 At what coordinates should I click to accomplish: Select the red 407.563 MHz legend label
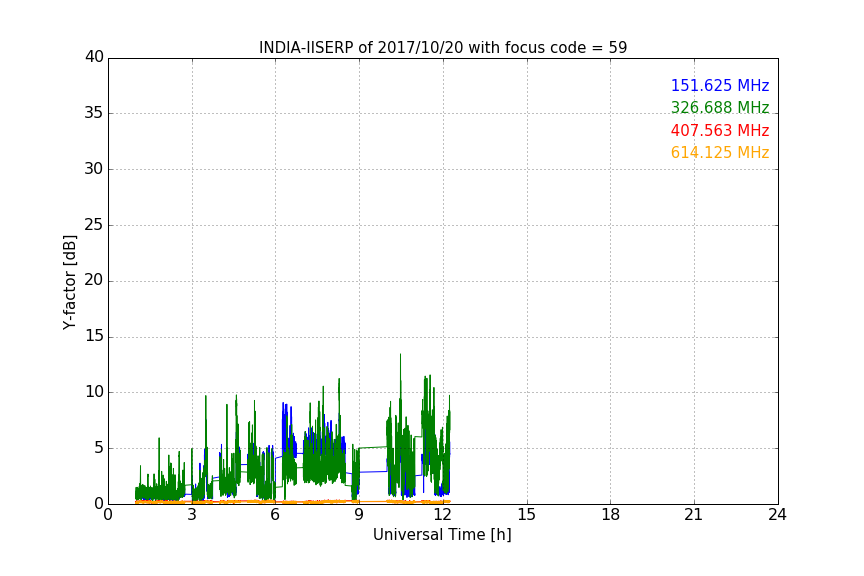(x=720, y=130)
